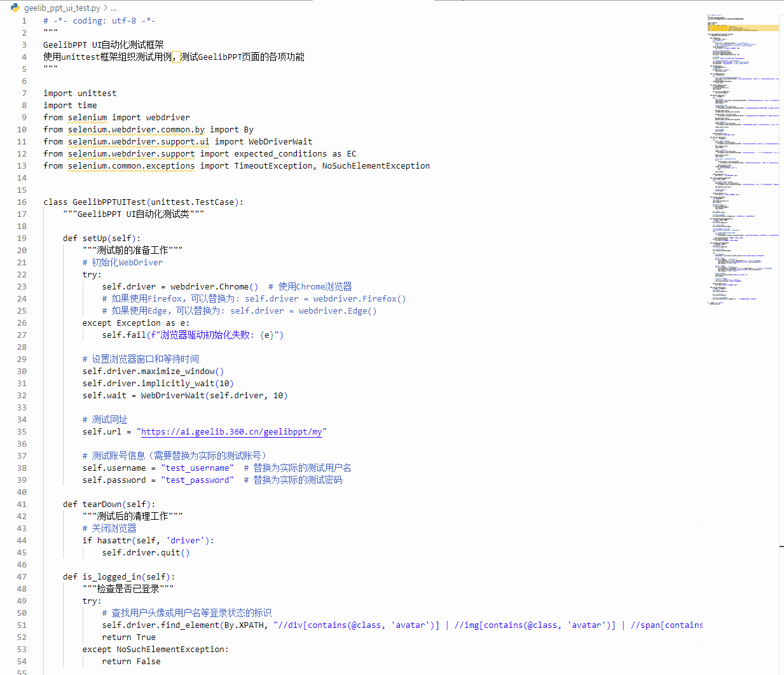Place cursor on webdriver.Chrome() call
Viewport: 784px width, 675px height.
tap(214, 287)
